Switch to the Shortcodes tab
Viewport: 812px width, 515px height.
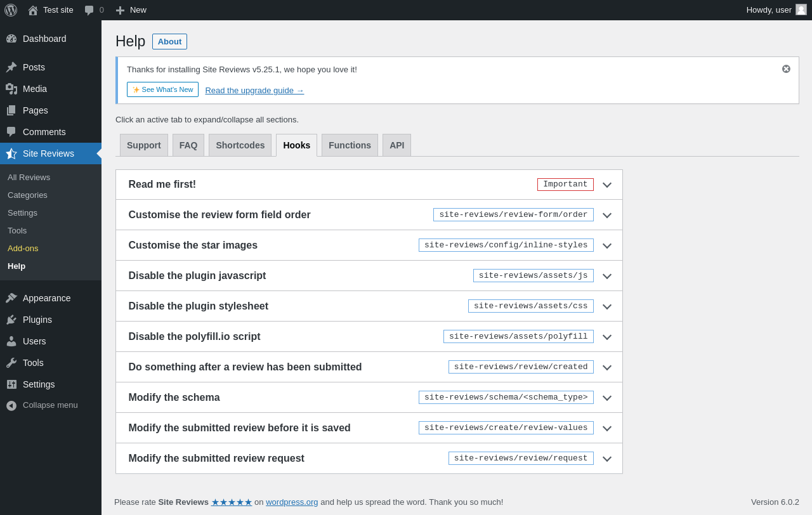240,145
